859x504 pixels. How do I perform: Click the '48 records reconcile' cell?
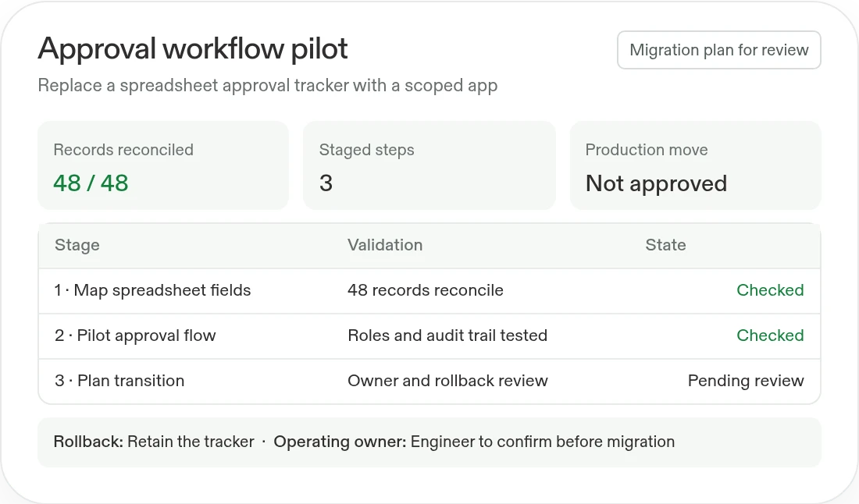click(426, 290)
